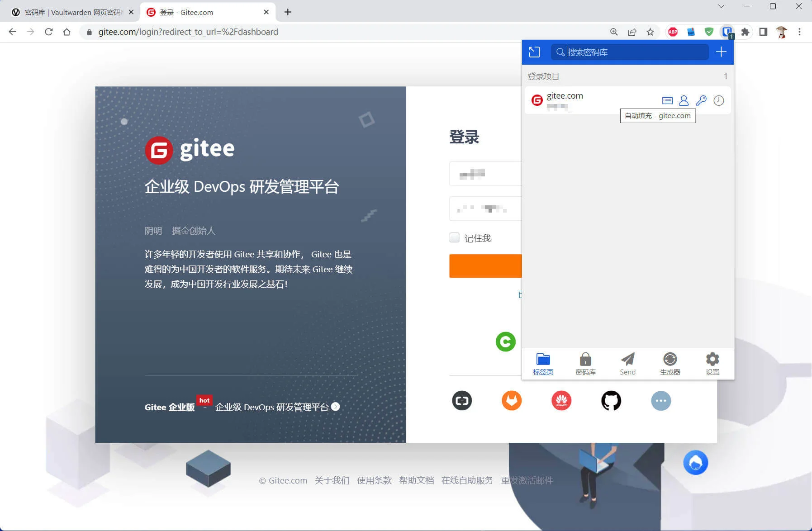
Task: Click the clock icon on gitee.com entry
Action: pyautogui.click(x=718, y=100)
